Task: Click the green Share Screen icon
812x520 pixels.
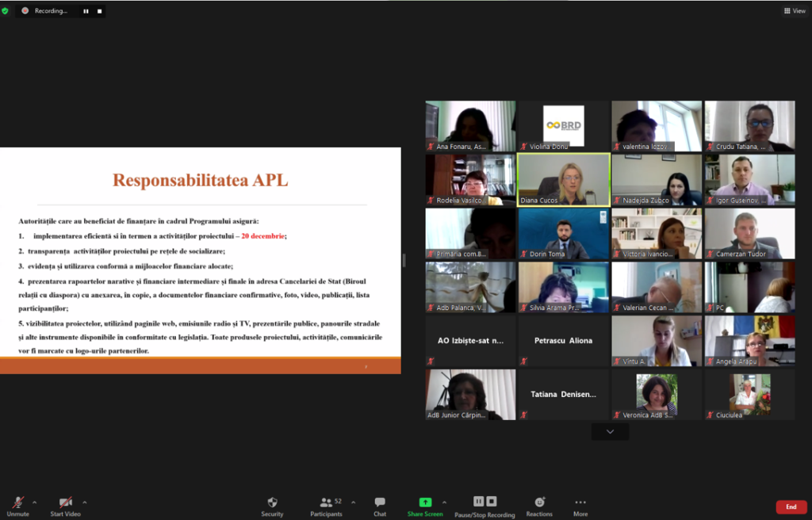Action: click(x=425, y=502)
